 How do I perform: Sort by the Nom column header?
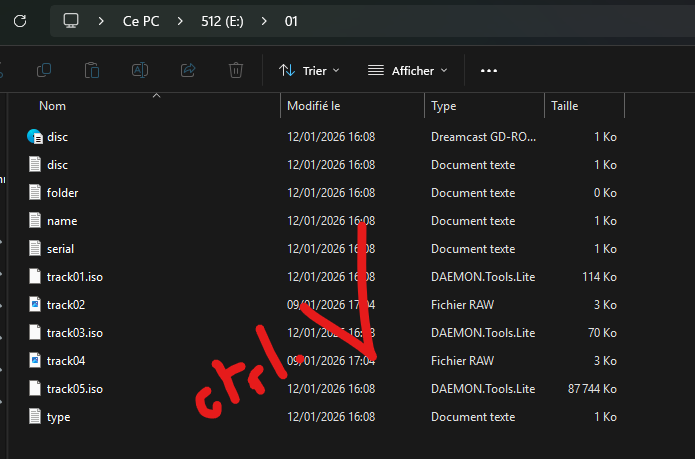pyautogui.click(x=53, y=105)
